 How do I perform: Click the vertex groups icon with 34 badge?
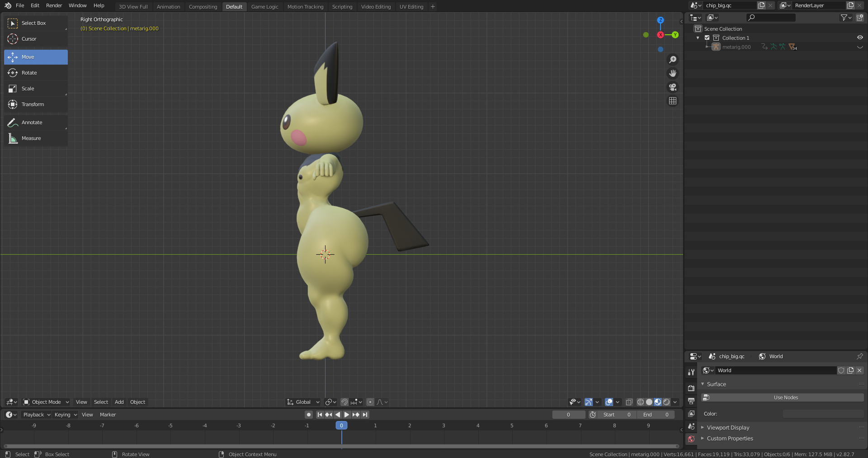[x=793, y=47]
